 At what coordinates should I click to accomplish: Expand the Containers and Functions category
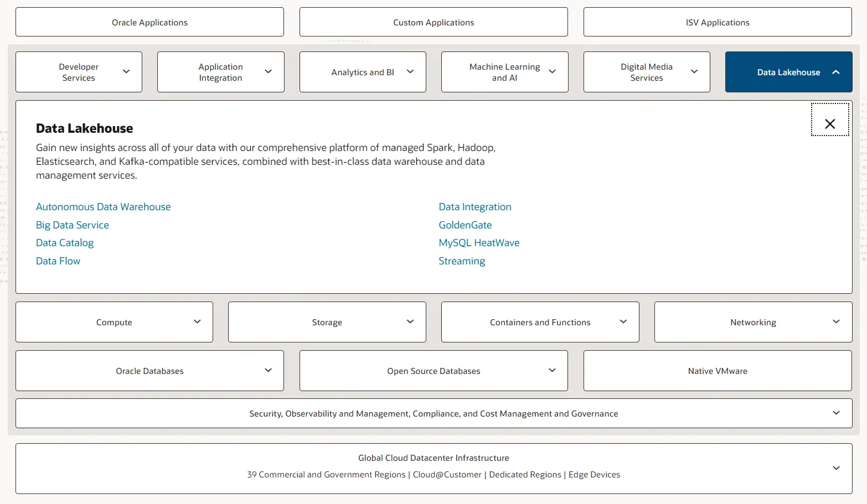[540, 322]
